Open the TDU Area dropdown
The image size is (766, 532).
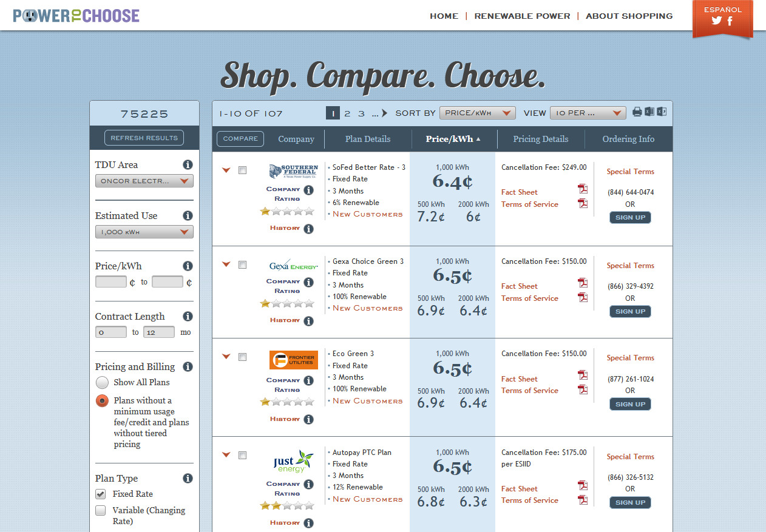144,181
